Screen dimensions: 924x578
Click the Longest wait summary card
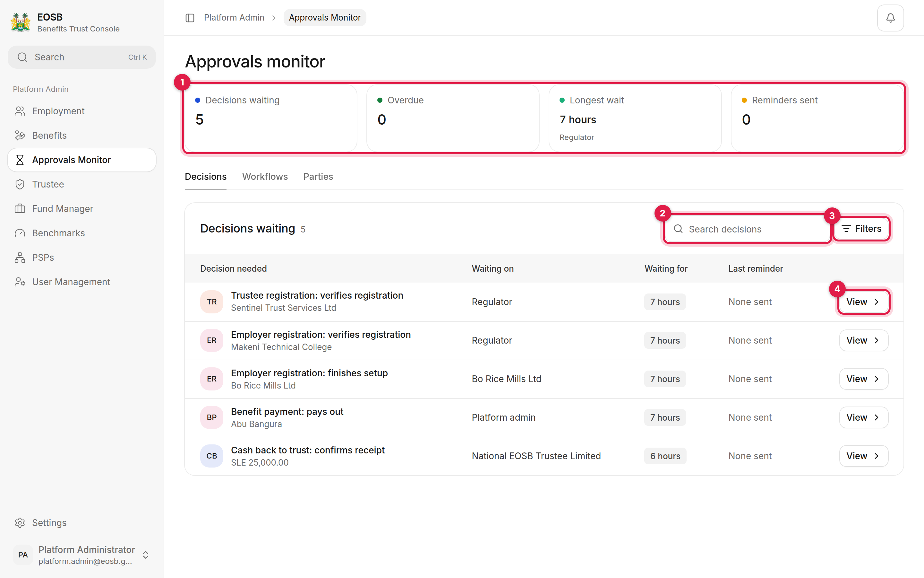[635, 118]
